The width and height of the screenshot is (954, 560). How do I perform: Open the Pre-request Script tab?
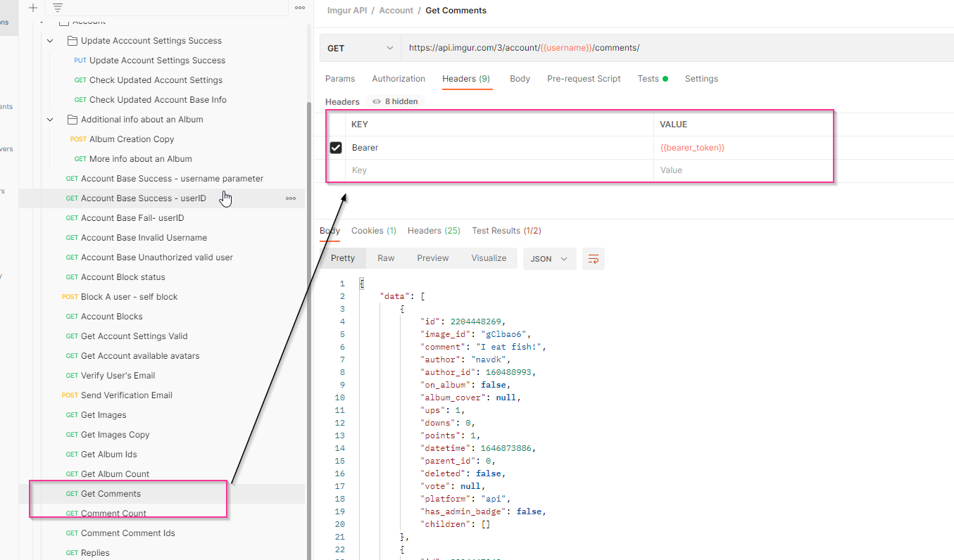tap(584, 79)
